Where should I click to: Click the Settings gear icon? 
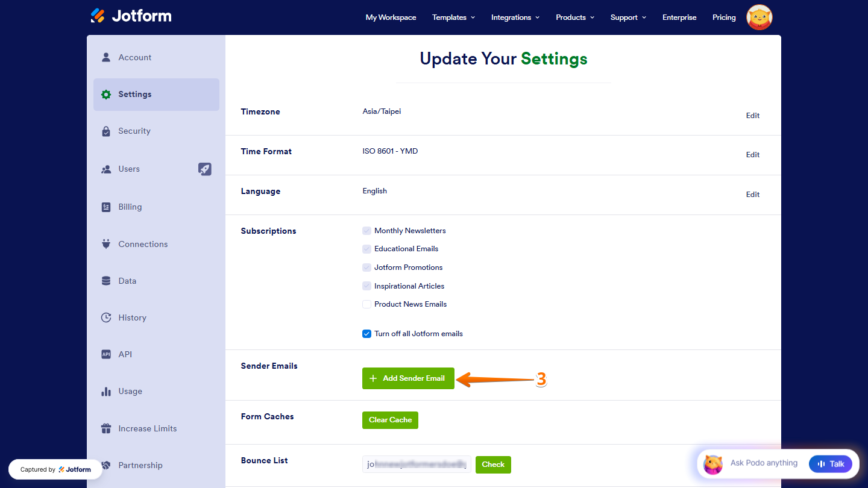point(106,95)
